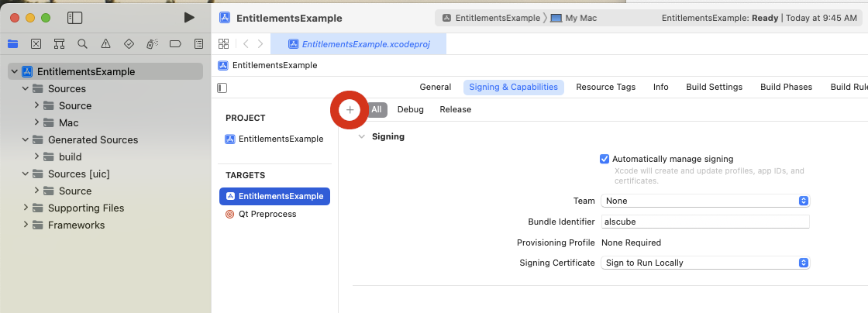The height and width of the screenshot is (313, 868).
Task: Select the Debug configuration filter
Action: 411,109
